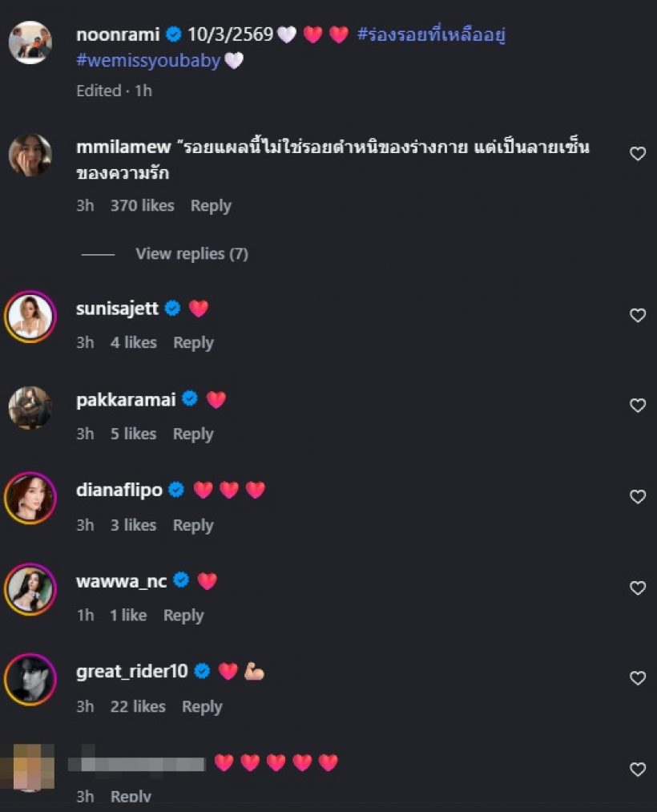The width and height of the screenshot is (657, 812).
Task: View 370 likes on mmilamew's comment
Action: 142,205
